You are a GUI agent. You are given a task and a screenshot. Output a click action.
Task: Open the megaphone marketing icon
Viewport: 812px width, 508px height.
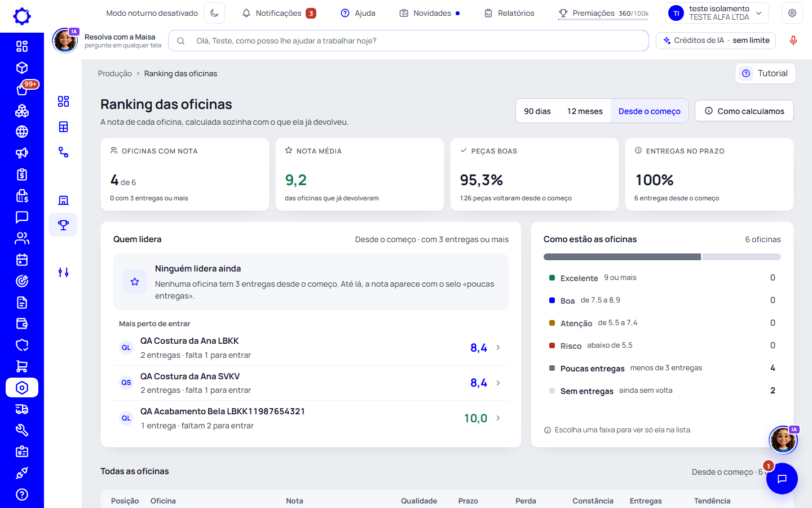click(22, 153)
